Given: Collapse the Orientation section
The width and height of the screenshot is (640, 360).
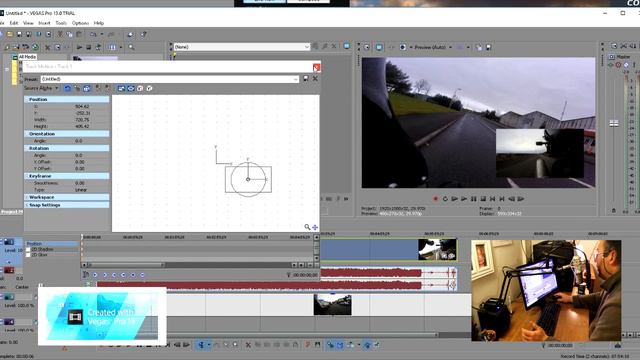Looking at the screenshot, I should (67, 133).
